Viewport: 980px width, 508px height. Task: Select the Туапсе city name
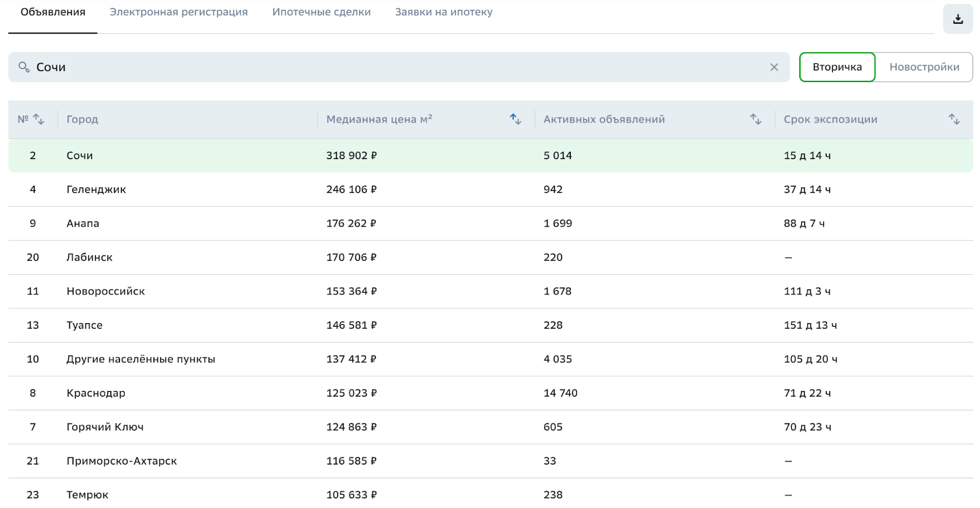pyautogui.click(x=85, y=326)
